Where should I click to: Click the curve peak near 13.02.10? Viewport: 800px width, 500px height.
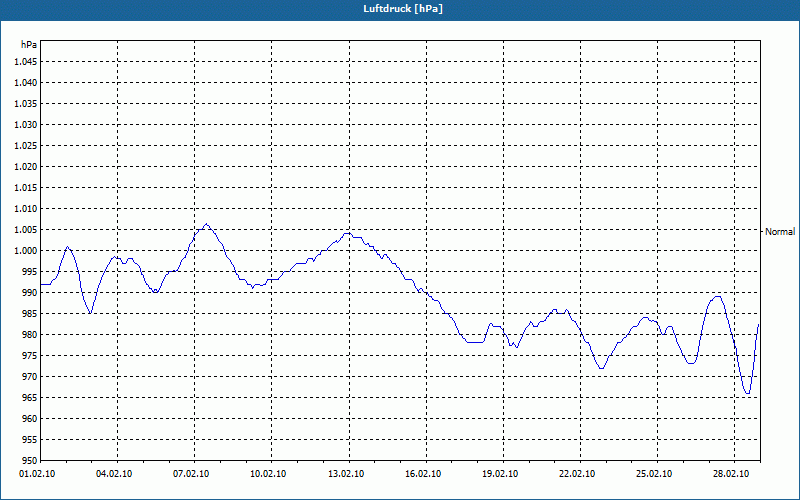coord(347,233)
